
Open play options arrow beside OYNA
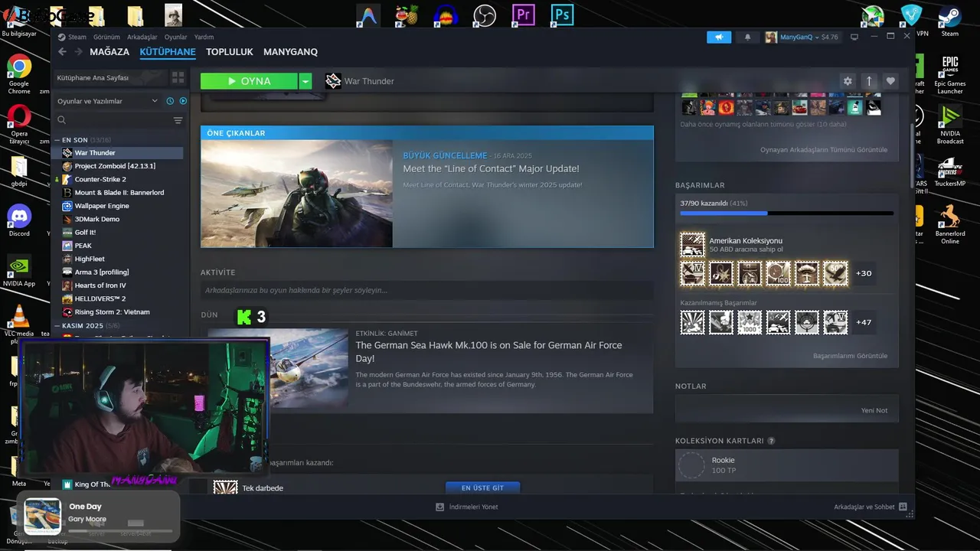[x=305, y=81]
